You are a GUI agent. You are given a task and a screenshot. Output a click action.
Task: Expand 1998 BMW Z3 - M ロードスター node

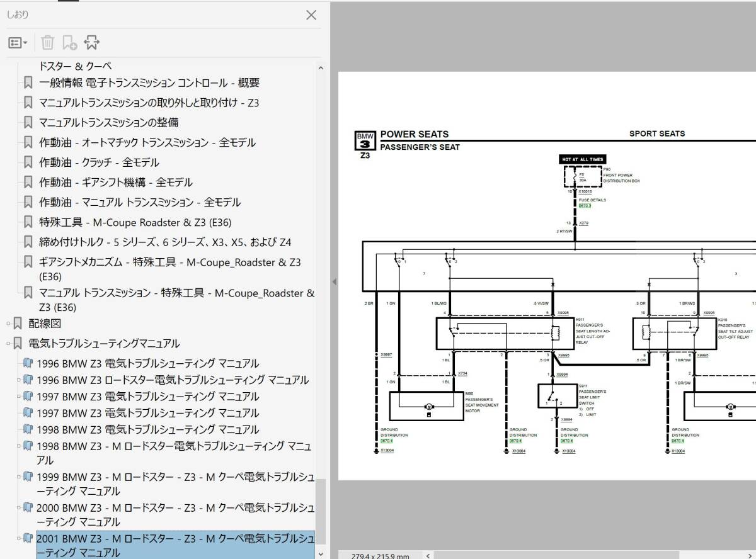[x=19, y=446]
